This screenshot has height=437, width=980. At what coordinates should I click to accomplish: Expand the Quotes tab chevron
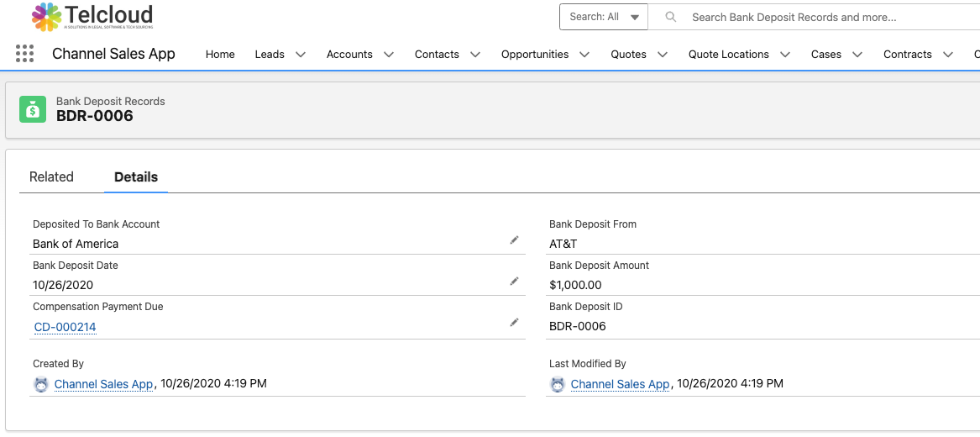[x=663, y=55]
